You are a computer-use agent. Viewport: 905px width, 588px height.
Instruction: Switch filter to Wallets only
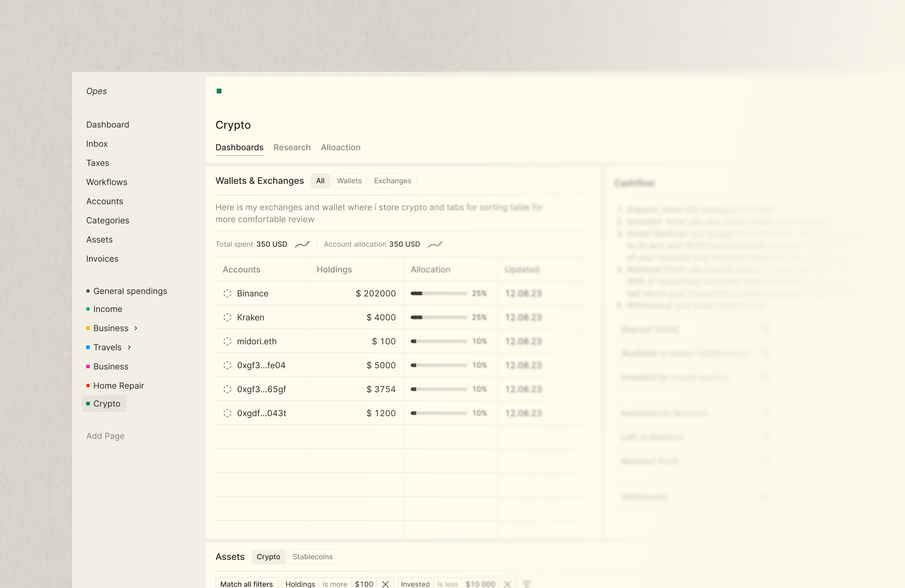349,181
